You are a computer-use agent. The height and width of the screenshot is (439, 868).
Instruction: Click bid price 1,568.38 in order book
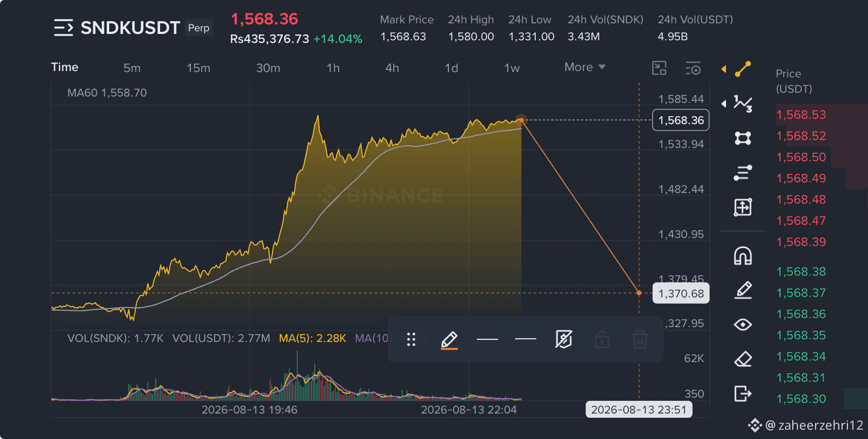(x=801, y=271)
